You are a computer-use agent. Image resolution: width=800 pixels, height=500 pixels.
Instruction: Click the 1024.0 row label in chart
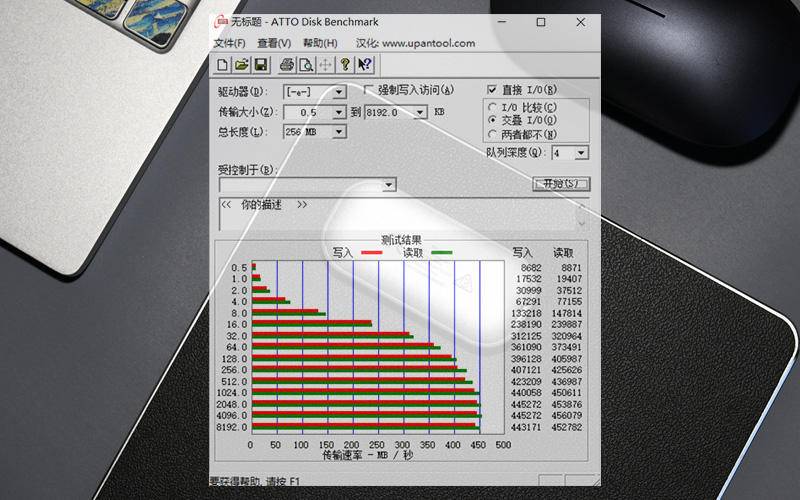pos(232,393)
